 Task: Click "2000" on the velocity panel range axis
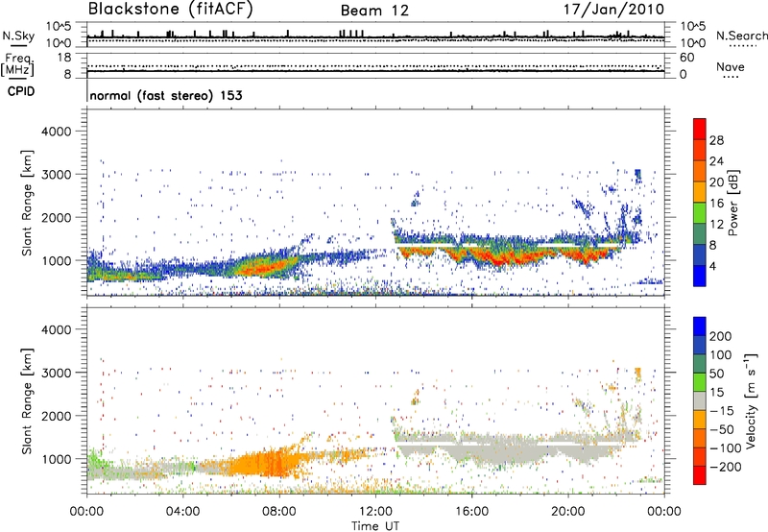click(56, 416)
